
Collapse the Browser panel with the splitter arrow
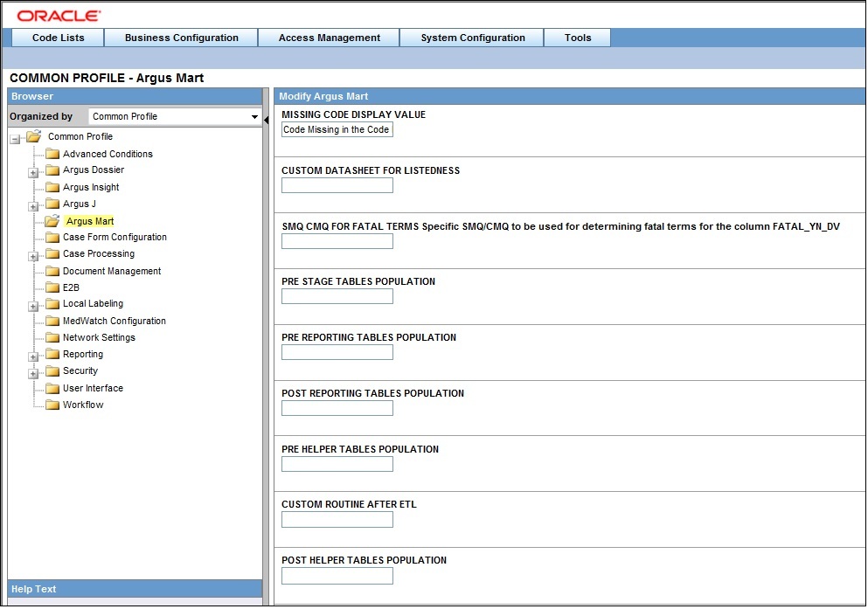267,120
